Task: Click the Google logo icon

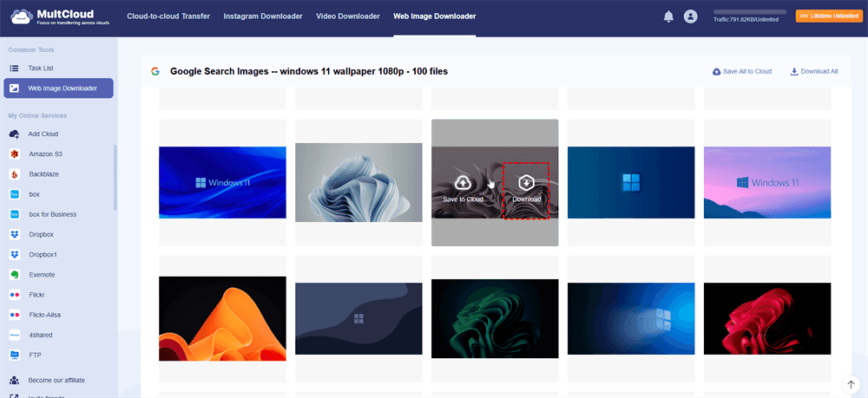Action: 155,71
